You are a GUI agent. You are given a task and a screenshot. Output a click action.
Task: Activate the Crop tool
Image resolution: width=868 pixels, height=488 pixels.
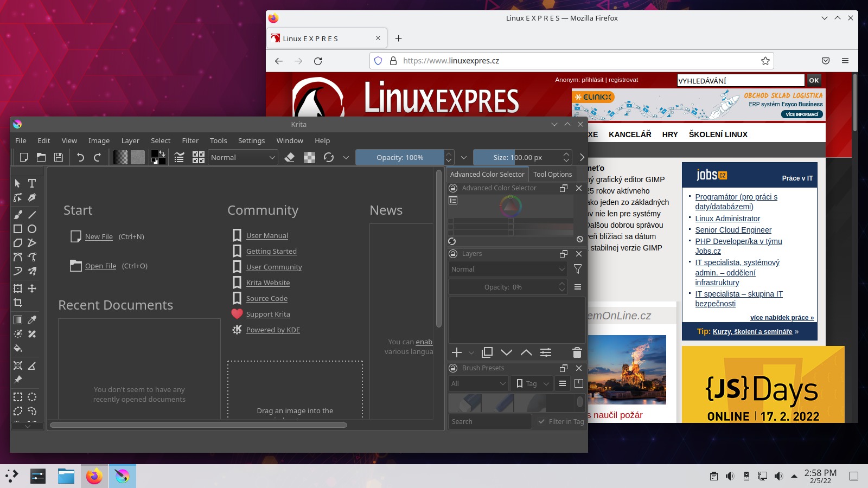[x=18, y=303]
